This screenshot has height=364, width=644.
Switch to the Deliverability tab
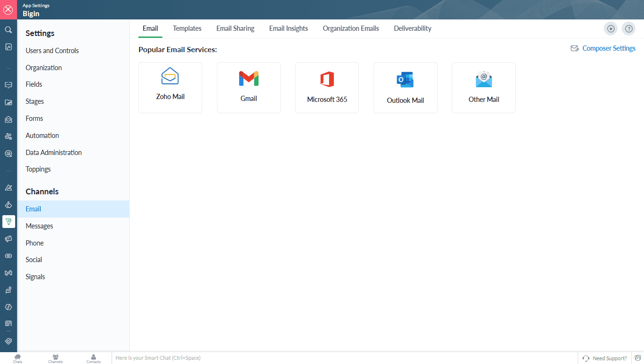[x=412, y=28]
